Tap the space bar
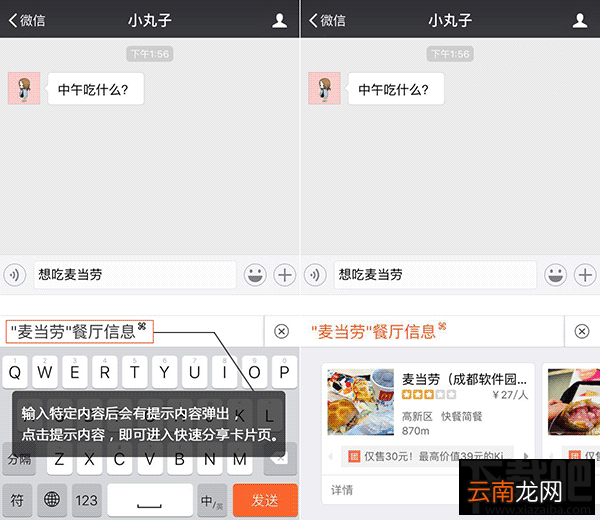 coord(150,500)
